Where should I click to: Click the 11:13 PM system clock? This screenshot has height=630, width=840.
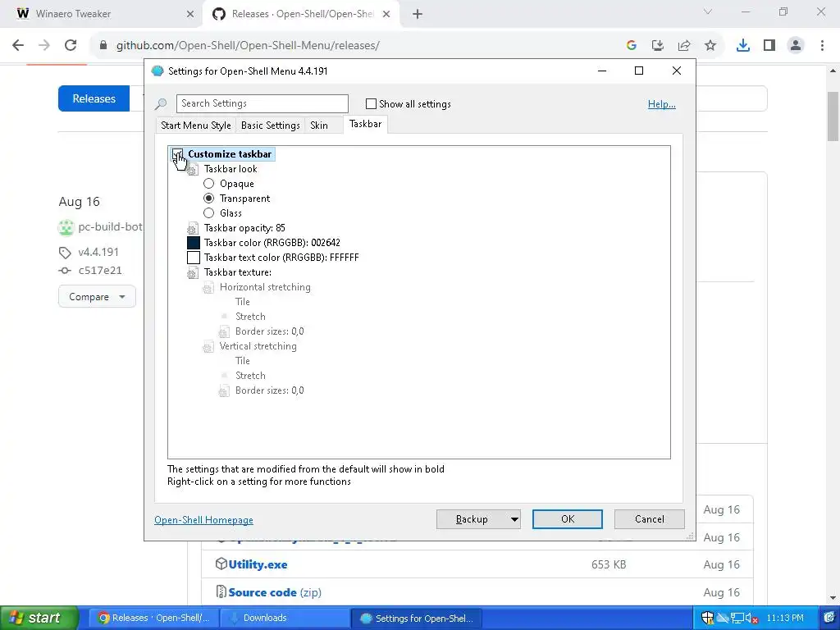pos(785,619)
